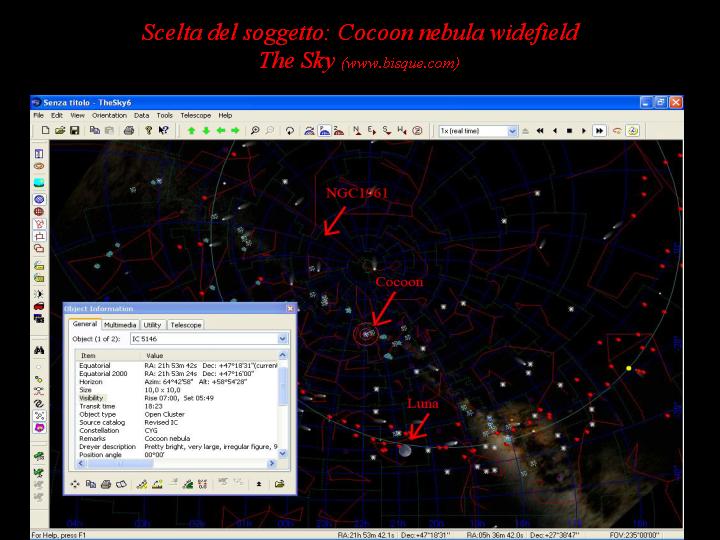Select the Visibility row

click(177, 398)
